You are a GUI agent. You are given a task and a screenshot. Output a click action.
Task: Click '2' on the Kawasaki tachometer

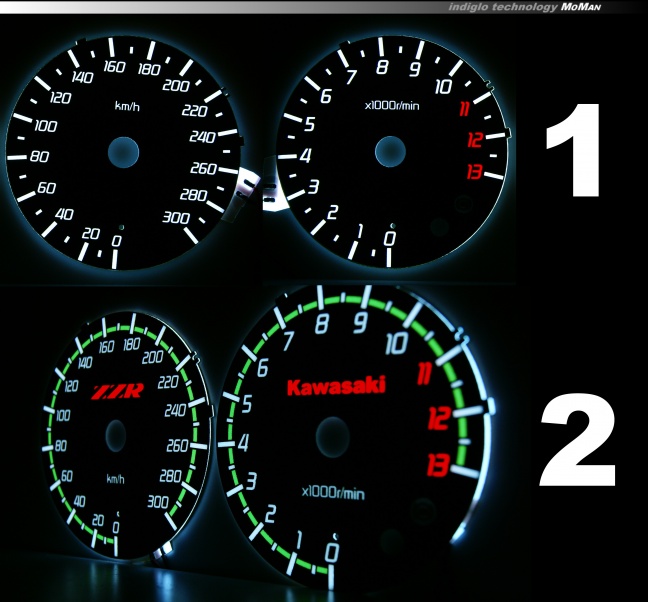pos(270,514)
